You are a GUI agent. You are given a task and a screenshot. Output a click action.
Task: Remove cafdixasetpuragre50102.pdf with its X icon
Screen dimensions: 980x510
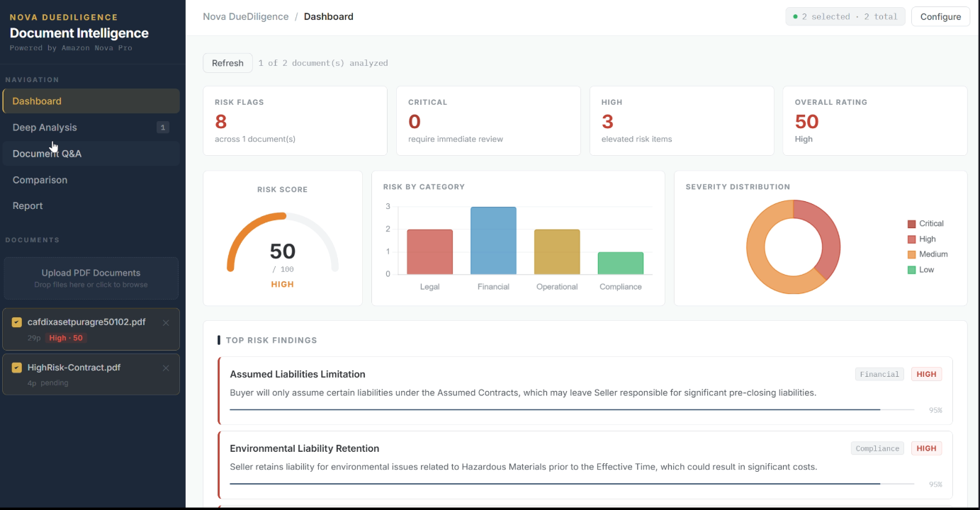(x=166, y=323)
